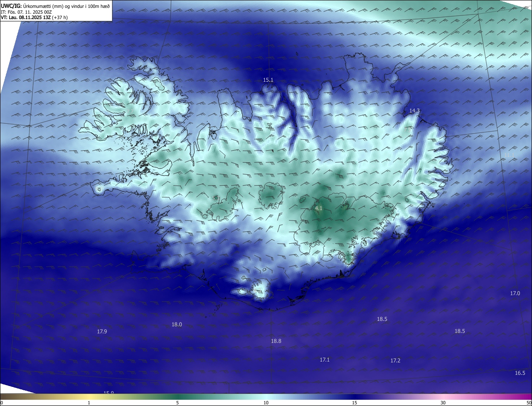Click the 15.1 value north of the coast

pyautogui.click(x=268, y=80)
